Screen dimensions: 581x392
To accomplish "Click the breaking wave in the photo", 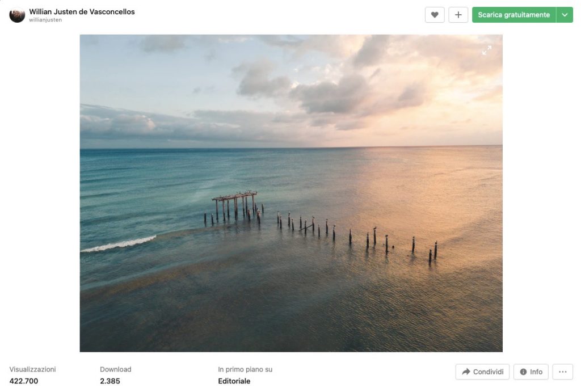I will (x=118, y=244).
